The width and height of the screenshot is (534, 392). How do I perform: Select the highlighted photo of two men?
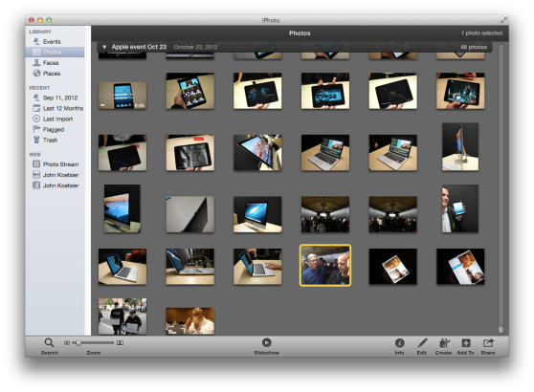pos(325,266)
